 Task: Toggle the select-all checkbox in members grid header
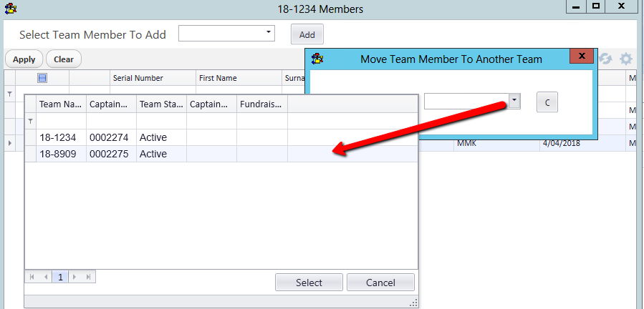42,78
